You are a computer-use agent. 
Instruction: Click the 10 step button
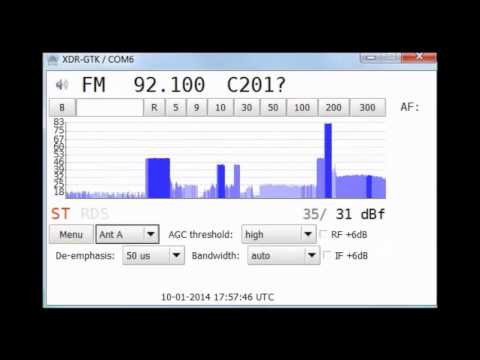point(220,108)
